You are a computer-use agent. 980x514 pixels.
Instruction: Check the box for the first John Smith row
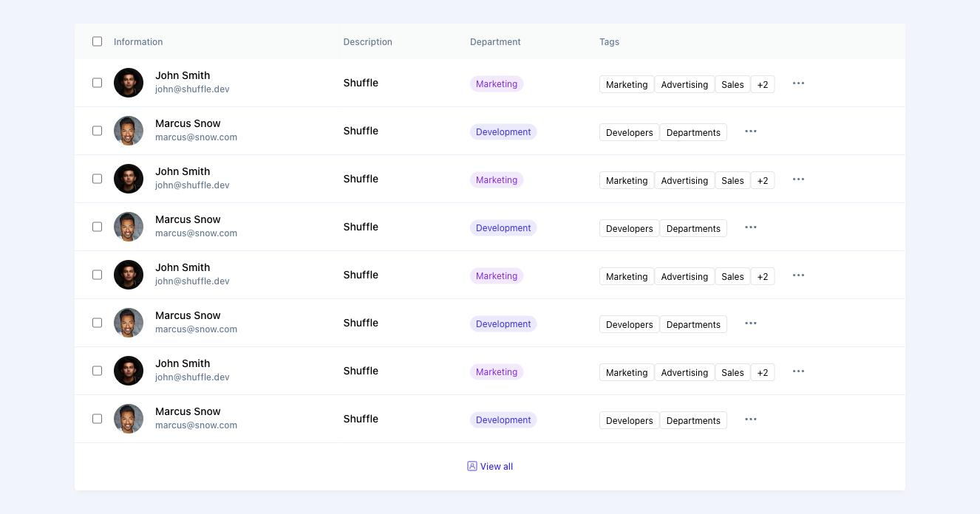tap(97, 83)
